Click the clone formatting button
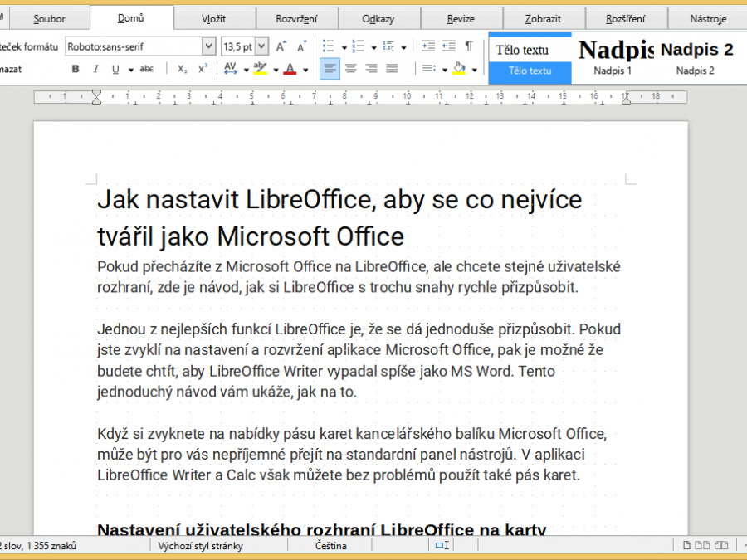The width and height of the screenshot is (747, 560). pos(28,46)
